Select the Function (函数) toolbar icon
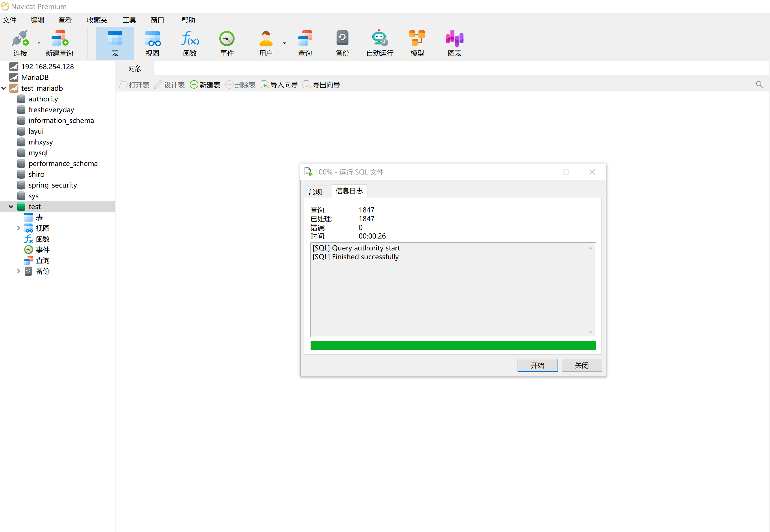770x532 pixels. 190,38
